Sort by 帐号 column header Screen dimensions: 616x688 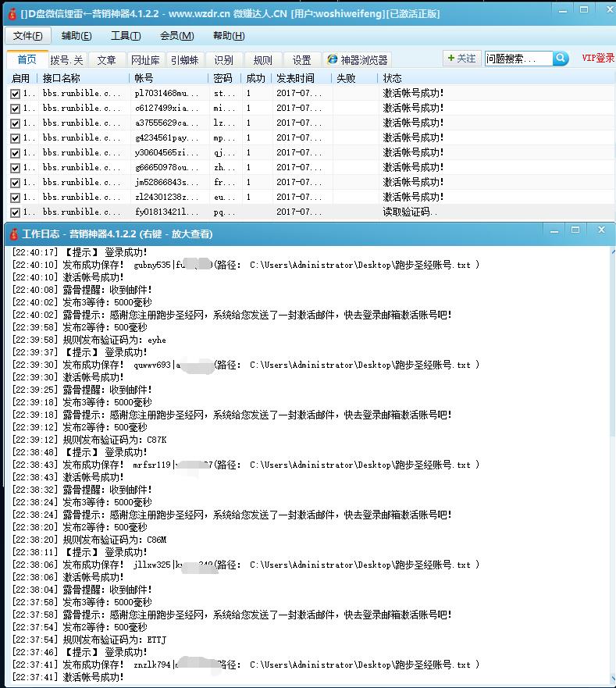coord(169,78)
